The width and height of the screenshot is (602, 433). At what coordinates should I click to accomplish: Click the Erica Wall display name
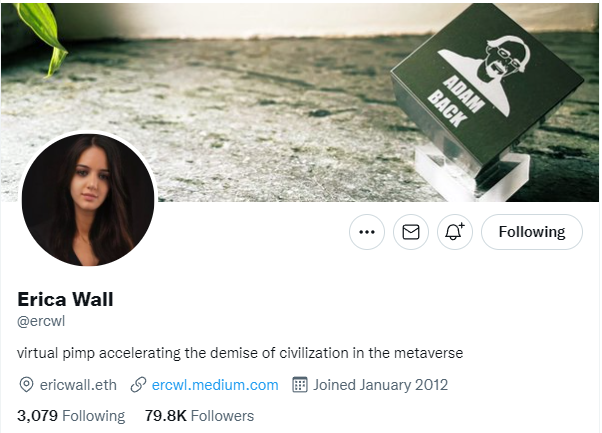pyautogui.click(x=65, y=299)
